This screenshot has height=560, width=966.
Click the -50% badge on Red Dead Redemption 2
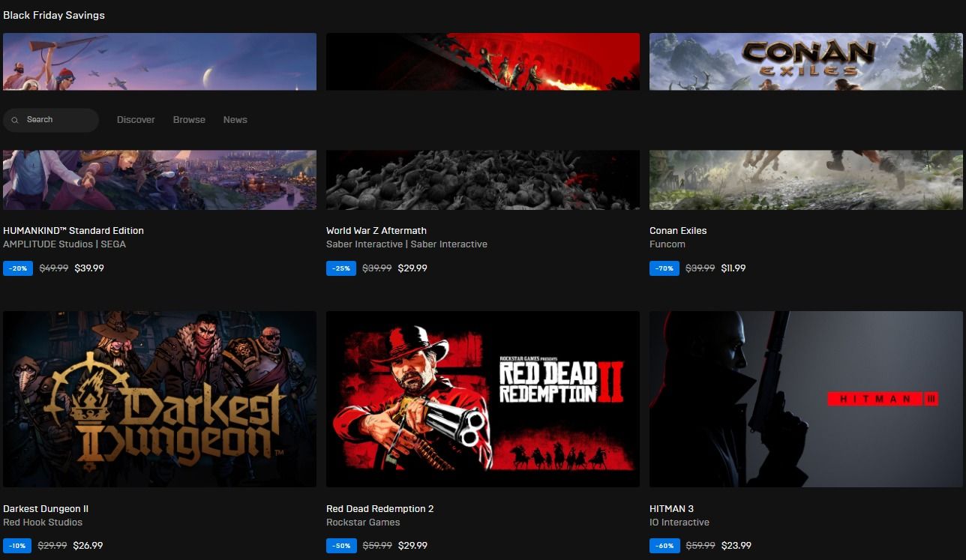click(341, 546)
